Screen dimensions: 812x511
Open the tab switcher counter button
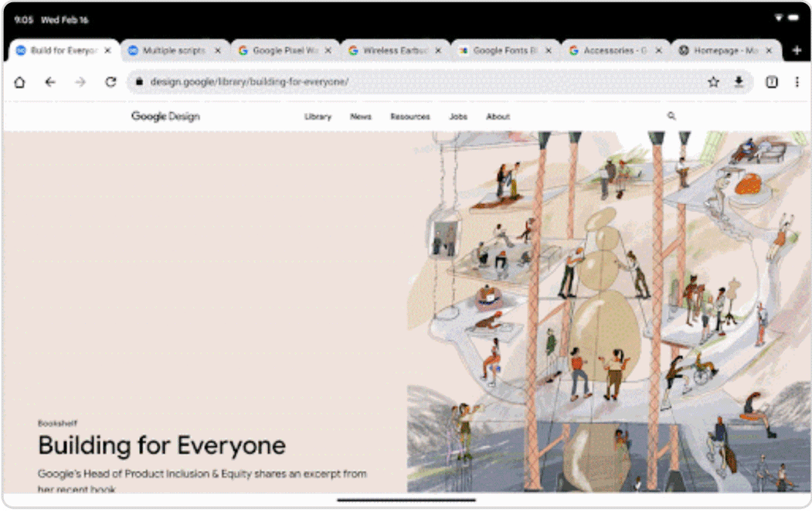point(771,82)
